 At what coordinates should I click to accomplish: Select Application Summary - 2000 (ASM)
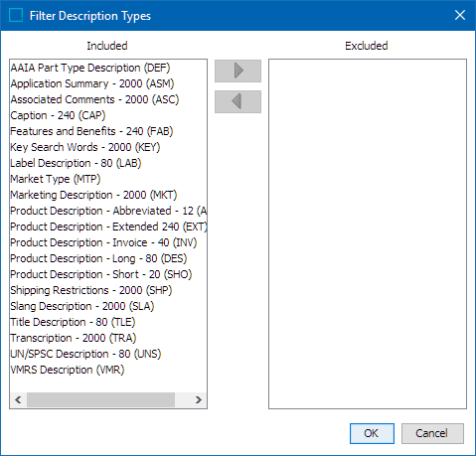92,83
